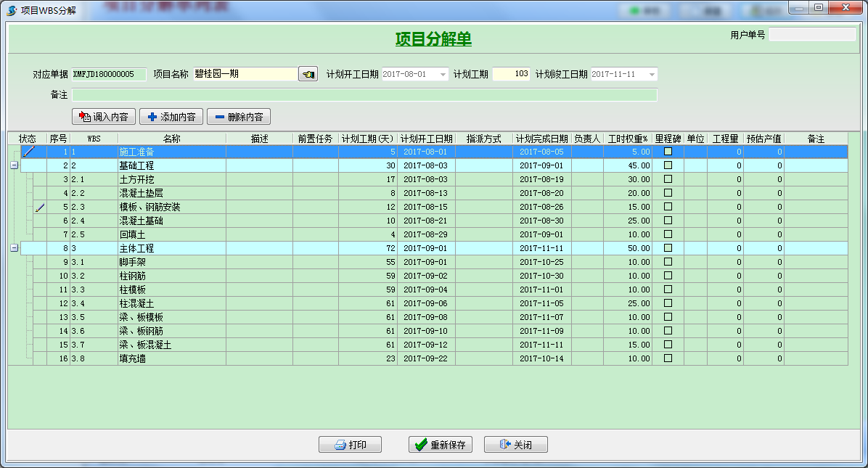Click the 前置任务 column header
868x468 pixels.
[316, 139]
